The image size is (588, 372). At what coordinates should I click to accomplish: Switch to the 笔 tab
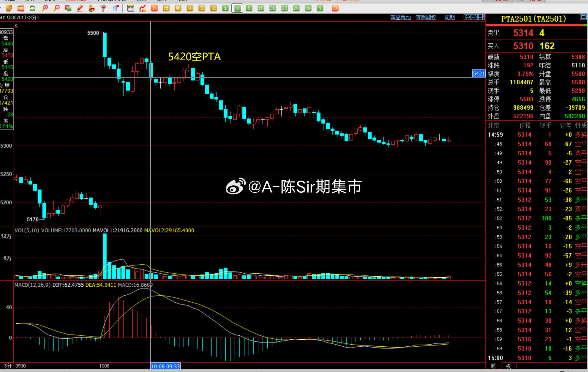pyautogui.click(x=493, y=366)
